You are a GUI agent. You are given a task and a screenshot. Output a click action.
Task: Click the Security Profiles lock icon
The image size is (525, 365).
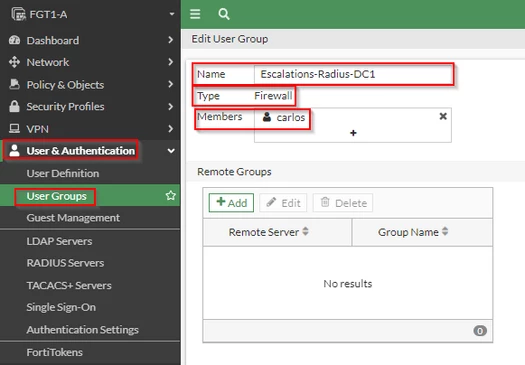point(14,106)
